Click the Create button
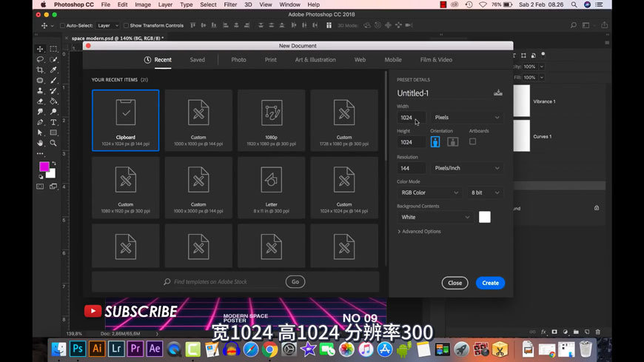 (490, 283)
